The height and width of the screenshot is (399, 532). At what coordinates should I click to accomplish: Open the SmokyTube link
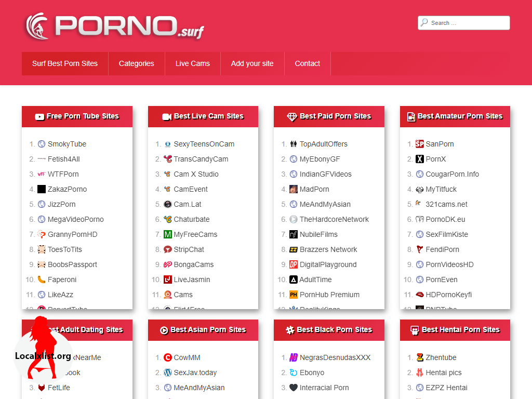coord(66,144)
